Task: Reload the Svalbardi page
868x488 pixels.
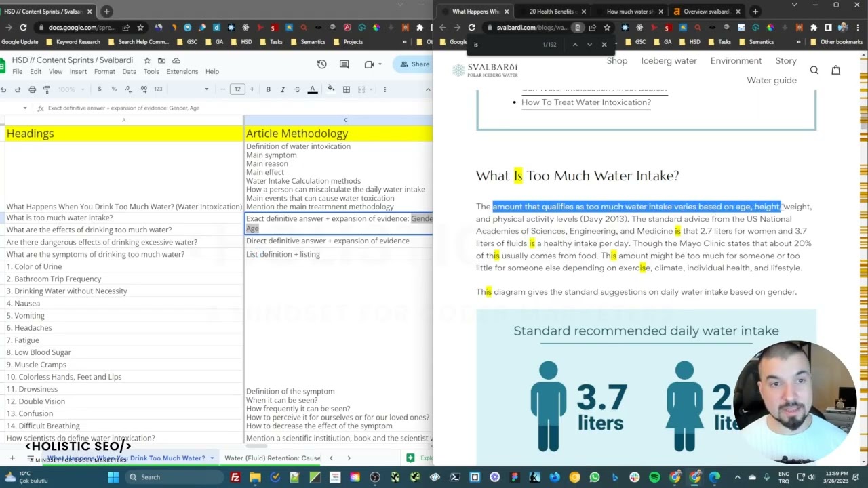Action: click(472, 28)
